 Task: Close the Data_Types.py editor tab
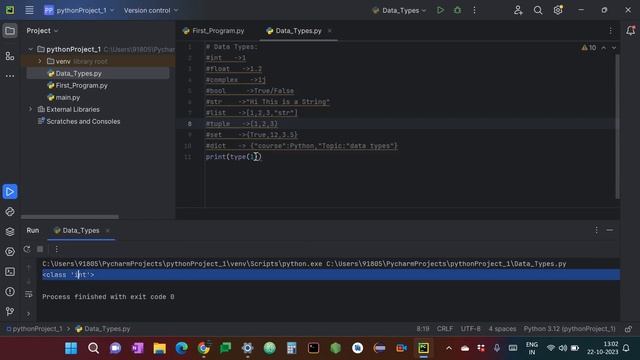329,31
